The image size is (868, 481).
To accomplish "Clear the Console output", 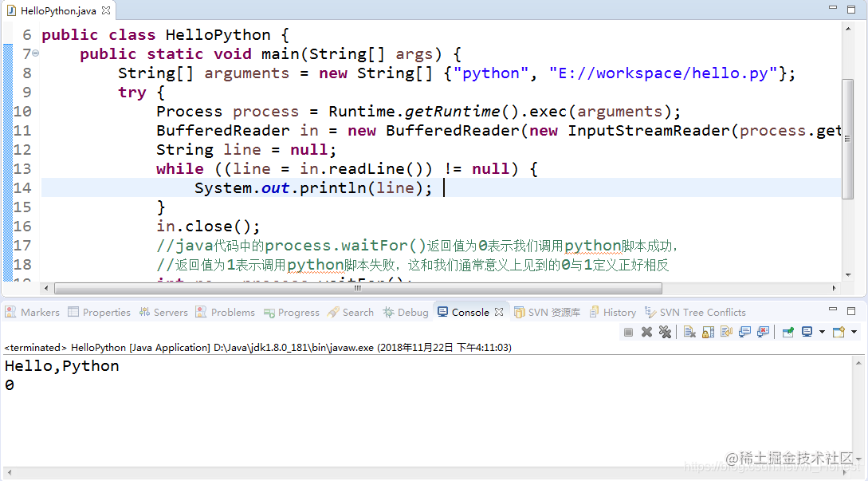I will coord(690,332).
